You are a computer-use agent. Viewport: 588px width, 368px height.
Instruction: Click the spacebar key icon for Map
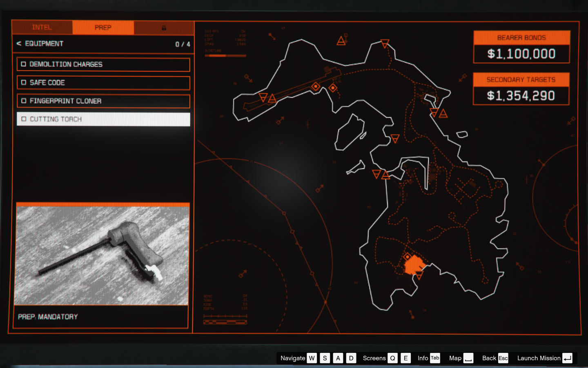468,358
